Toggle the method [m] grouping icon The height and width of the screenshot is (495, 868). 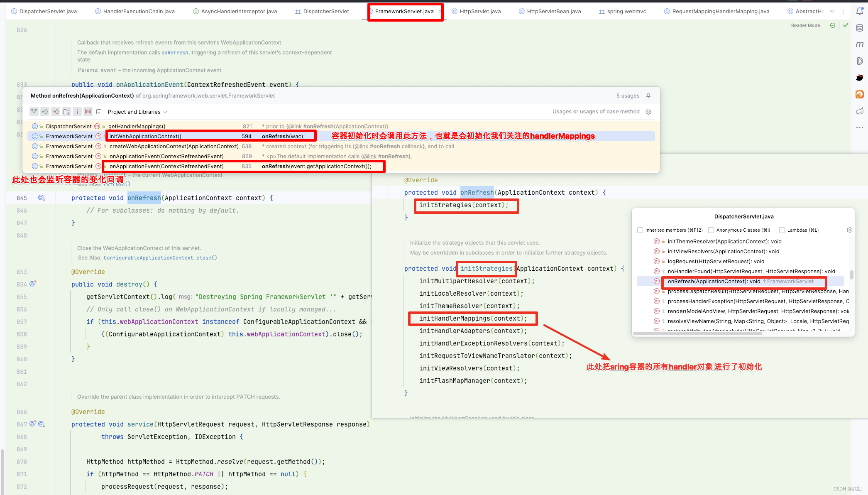88,112
